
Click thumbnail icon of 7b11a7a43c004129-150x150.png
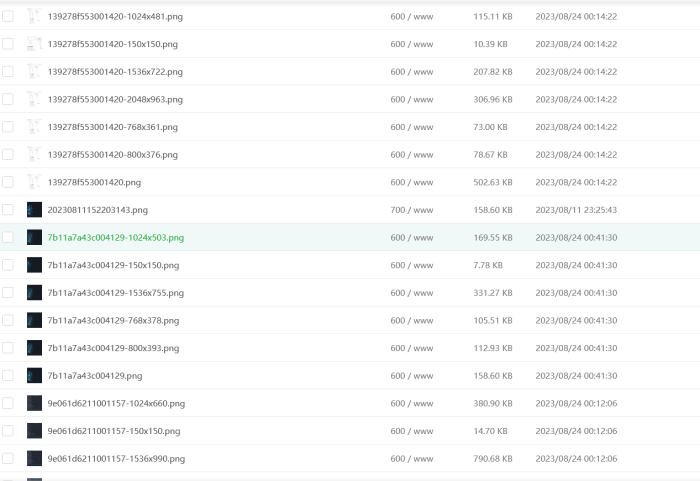point(34,265)
